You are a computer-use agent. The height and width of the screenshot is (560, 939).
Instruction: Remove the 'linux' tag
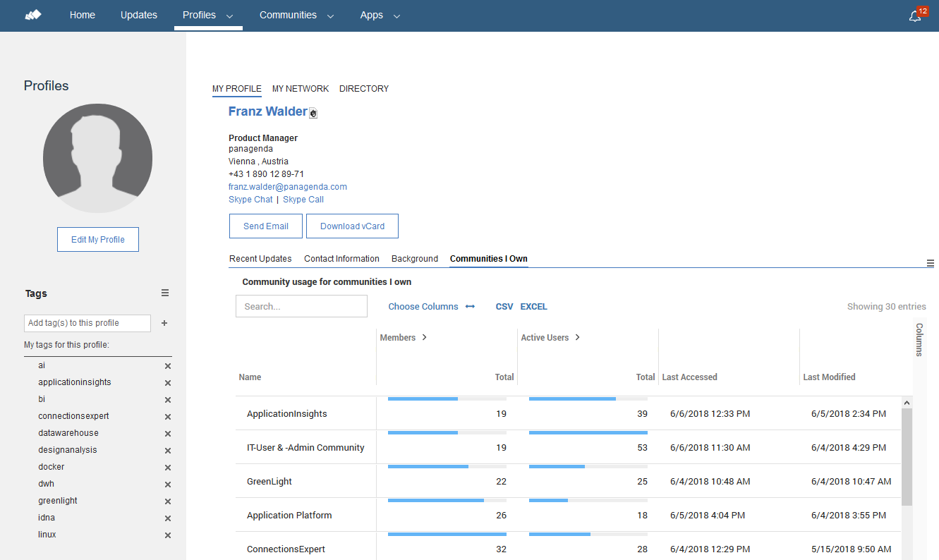(168, 535)
